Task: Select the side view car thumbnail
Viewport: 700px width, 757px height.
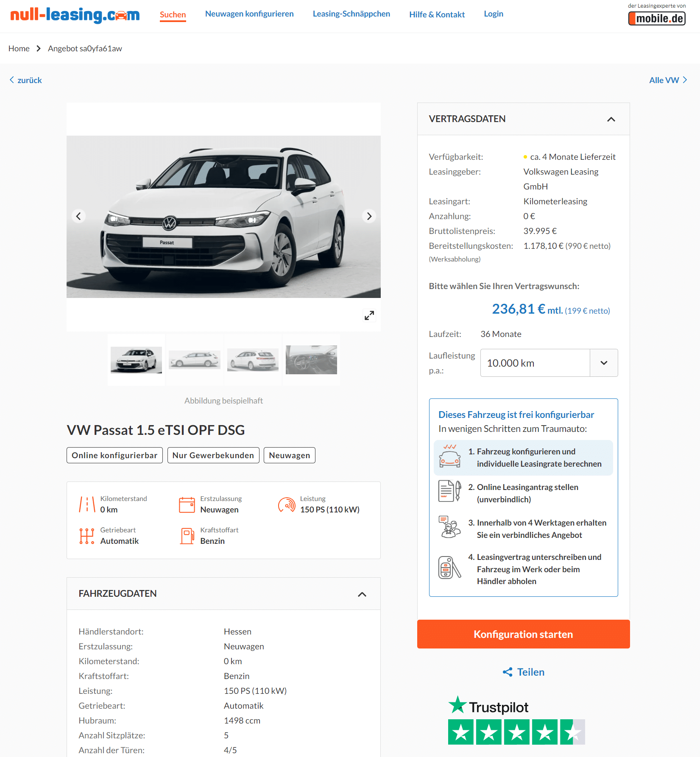Action: coord(195,360)
